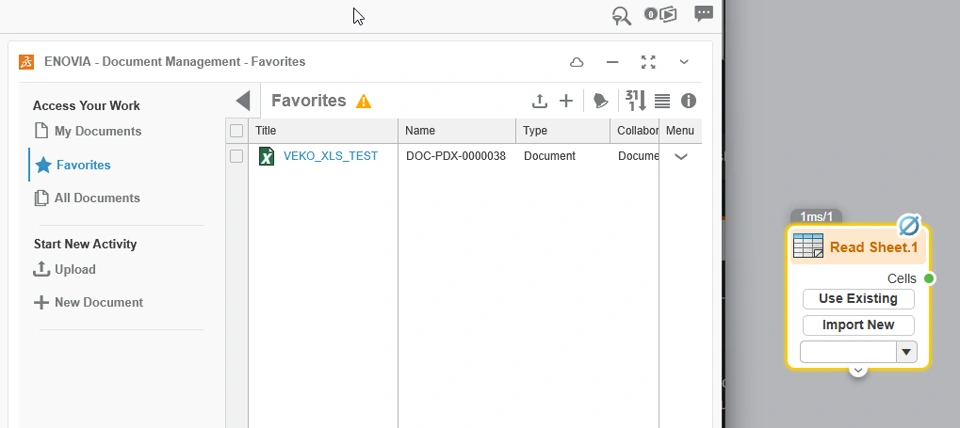This screenshot has width=960, height=428.
Task: Open the widget header chevron menu
Action: coord(684,62)
